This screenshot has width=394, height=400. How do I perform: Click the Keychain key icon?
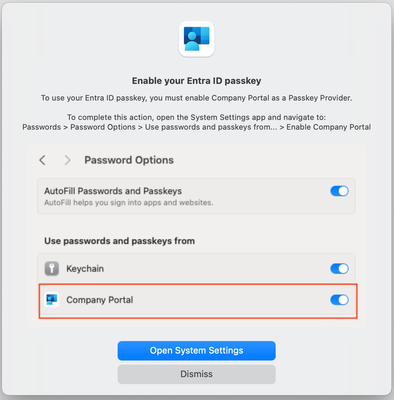click(52, 269)
